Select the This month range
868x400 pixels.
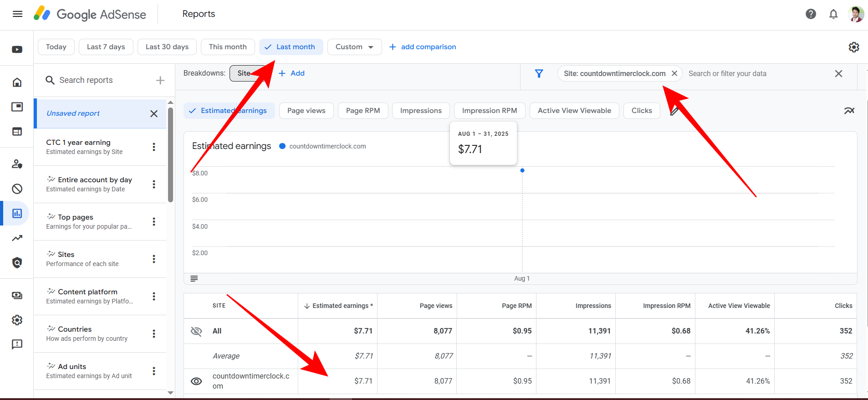pyautogui.click(x=228, y=47)
